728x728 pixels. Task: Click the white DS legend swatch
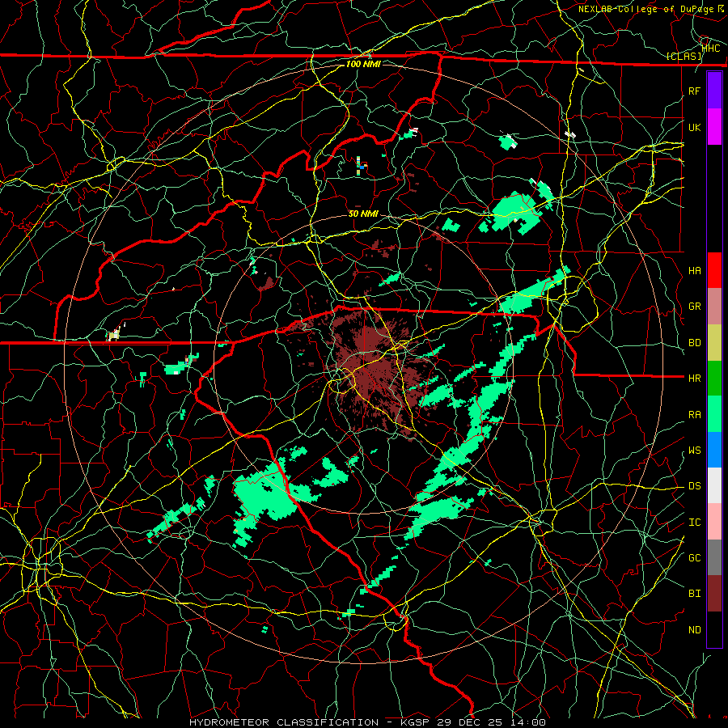714,485
